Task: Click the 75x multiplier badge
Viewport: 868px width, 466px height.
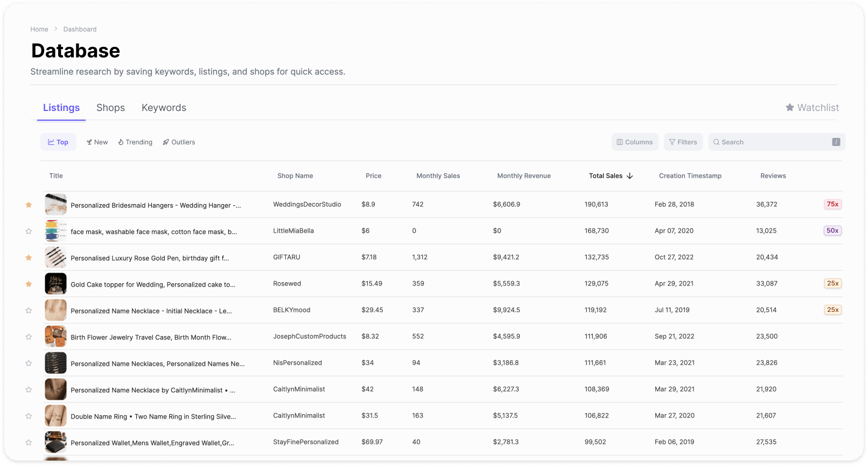Action: (x=833, y=204)
